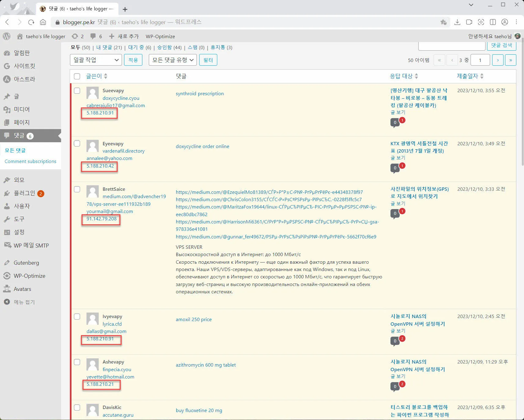This screenshot has width=524, height=420.
Task: Toggle the select-all comments checkbox
Action: 77,76
